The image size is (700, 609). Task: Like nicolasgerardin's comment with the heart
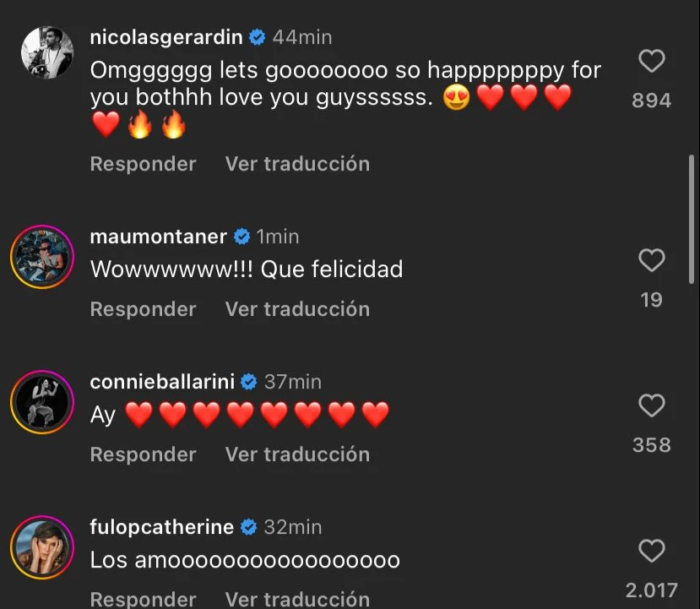[651, 62]
